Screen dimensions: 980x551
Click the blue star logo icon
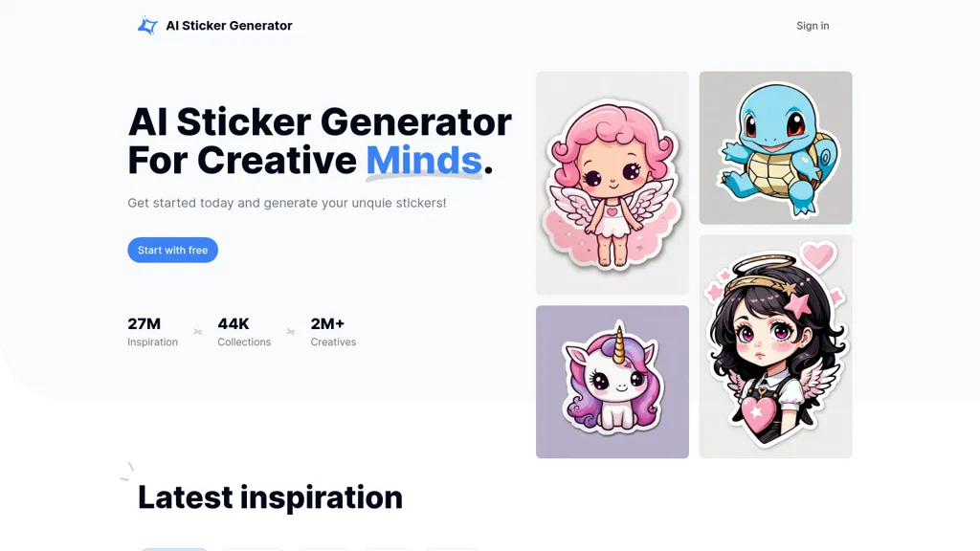[x=147, y=26]
